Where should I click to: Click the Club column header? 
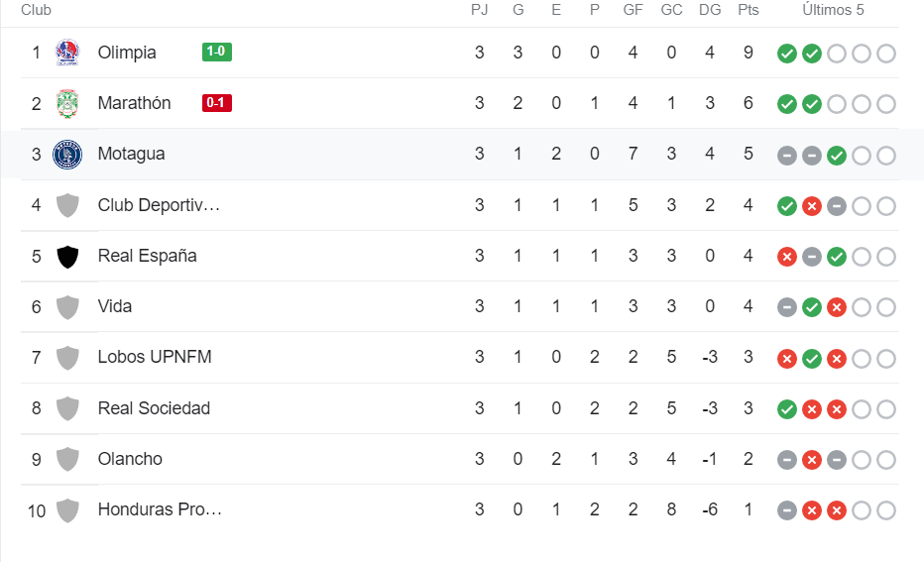[x=36, y=10]
